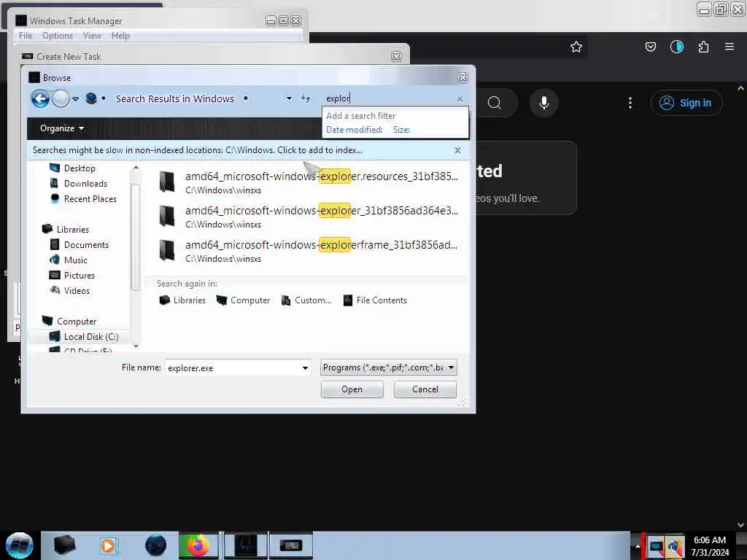Search again in Custom location
Viewport: 747px width, 560px height.
[307, 300]
